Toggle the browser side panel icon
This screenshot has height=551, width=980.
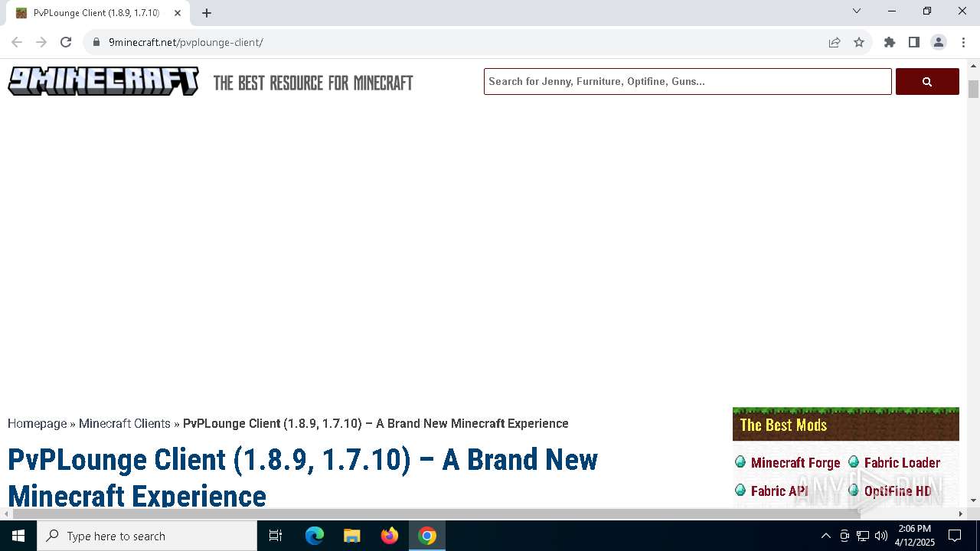[x=914, y=42]
